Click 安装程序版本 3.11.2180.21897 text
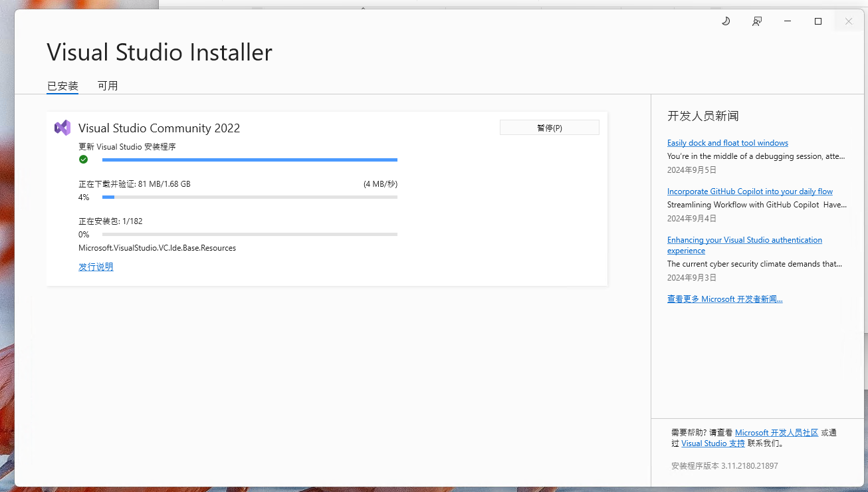Screen dimensions: 868x492 (724, 466)
